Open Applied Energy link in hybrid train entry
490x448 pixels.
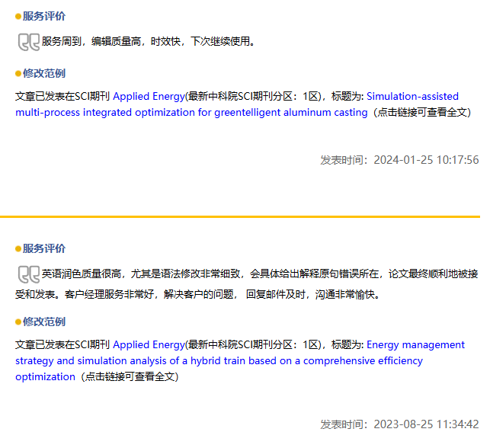click(149, 345)
